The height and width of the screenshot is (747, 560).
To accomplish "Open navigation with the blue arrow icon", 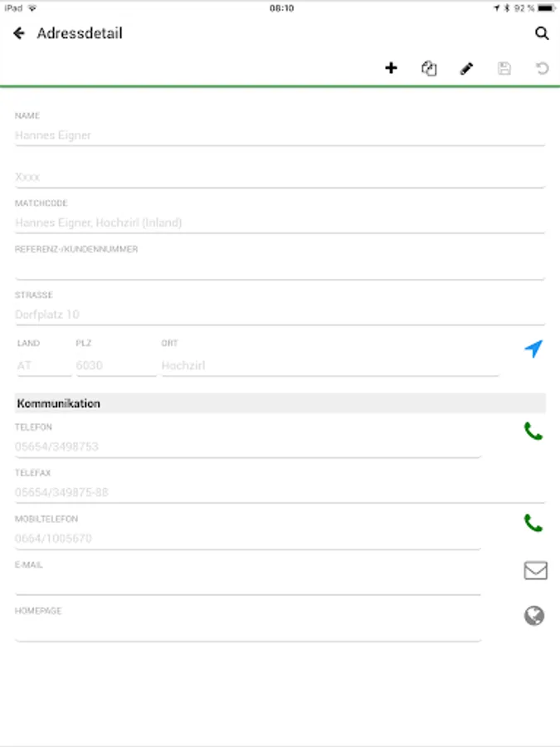I will click(533, 349).
